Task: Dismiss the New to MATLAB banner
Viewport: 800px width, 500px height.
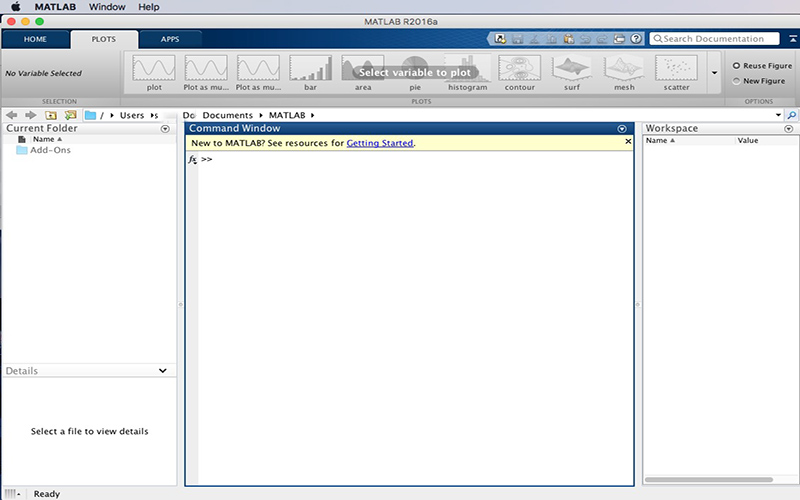Action: (628, 141)
